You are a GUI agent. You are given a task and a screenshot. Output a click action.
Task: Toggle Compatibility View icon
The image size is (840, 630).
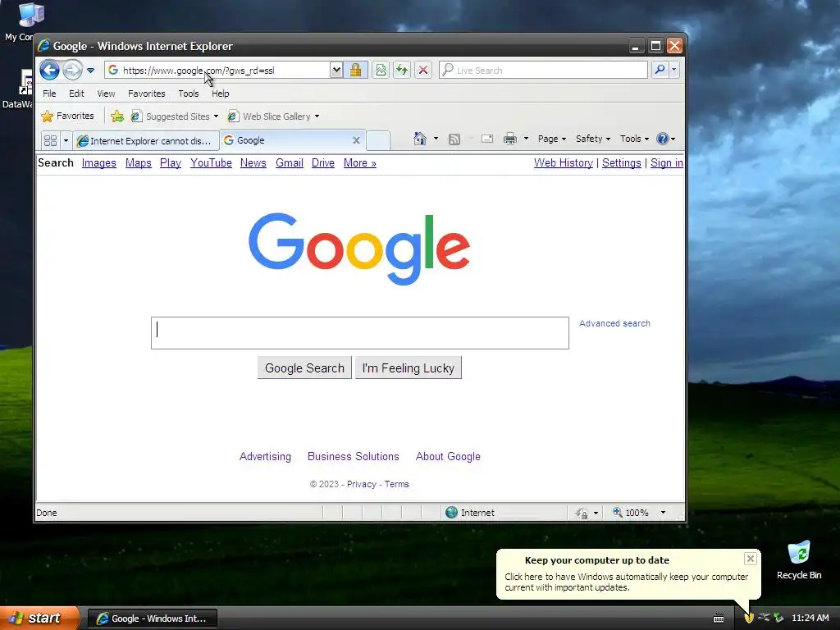[x=381, y=70]
